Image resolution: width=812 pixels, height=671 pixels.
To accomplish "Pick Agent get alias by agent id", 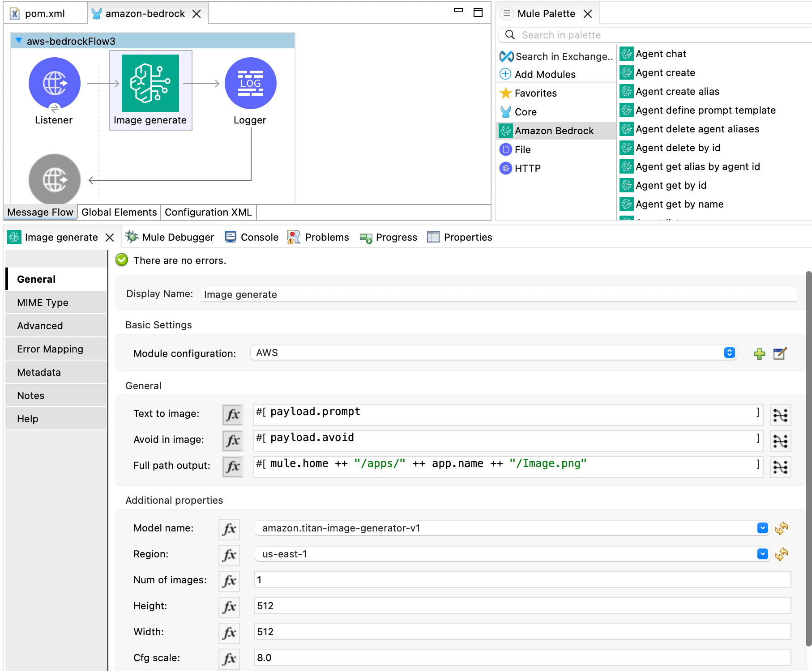I will [x=690, y=166].
